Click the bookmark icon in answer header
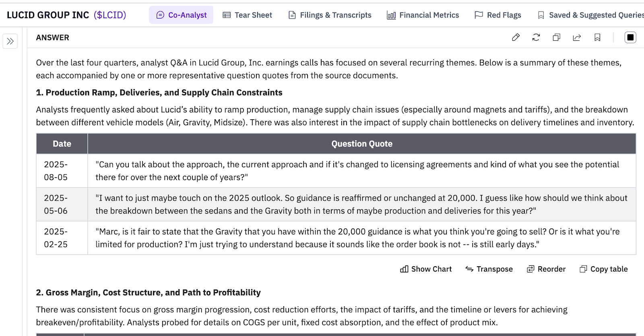 pyautogui.click(x=597, y=37)
